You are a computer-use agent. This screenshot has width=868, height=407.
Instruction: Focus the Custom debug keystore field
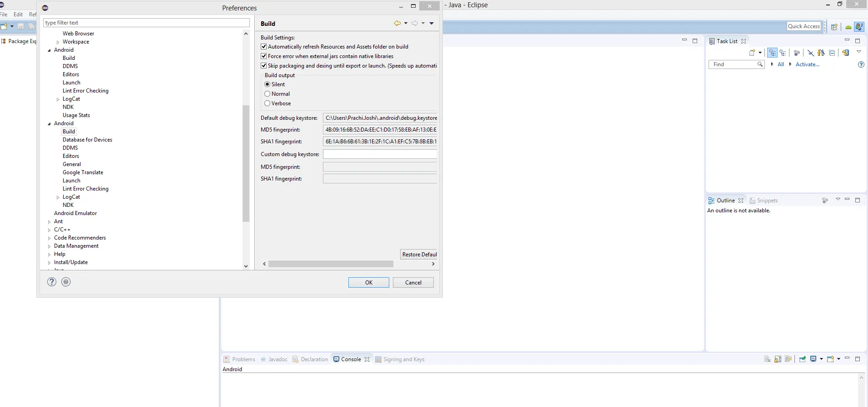coord(380,154)
